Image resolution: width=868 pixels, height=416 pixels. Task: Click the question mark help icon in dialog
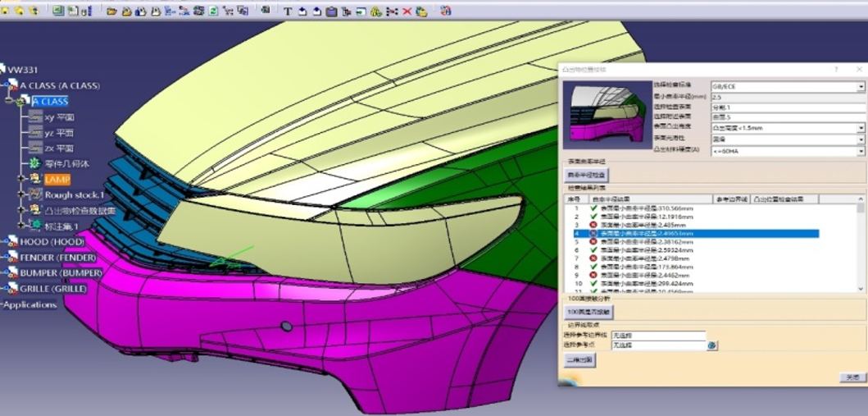[835, 70]
